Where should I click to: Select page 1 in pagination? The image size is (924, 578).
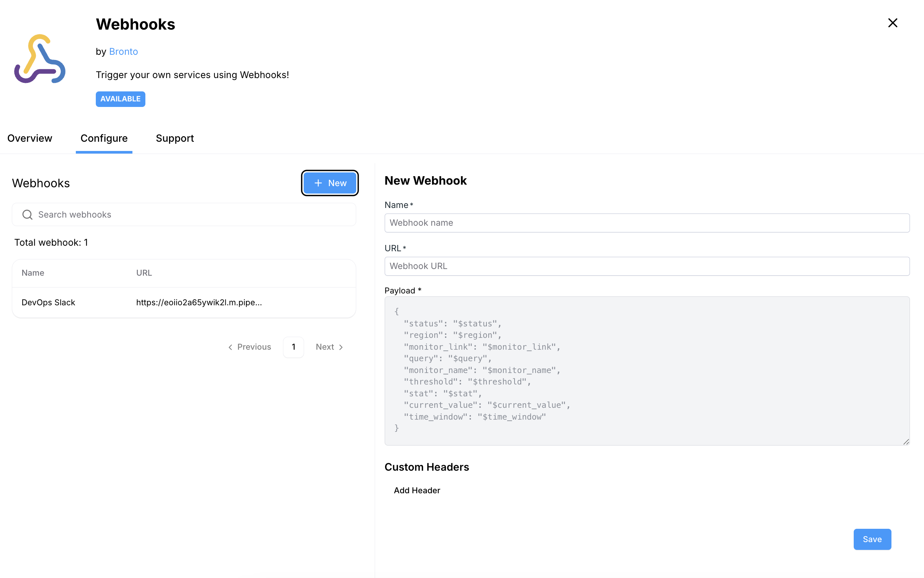click(293, 347)
